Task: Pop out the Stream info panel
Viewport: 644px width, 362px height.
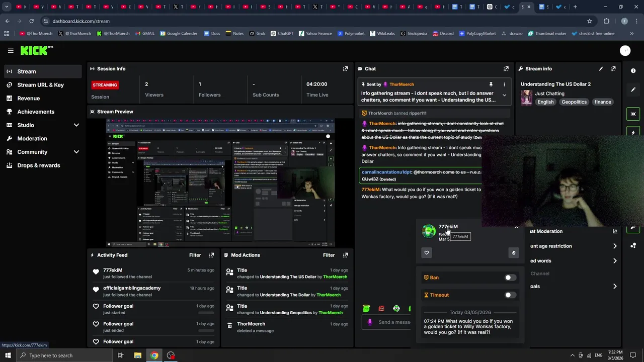Action: coord(613,68)
